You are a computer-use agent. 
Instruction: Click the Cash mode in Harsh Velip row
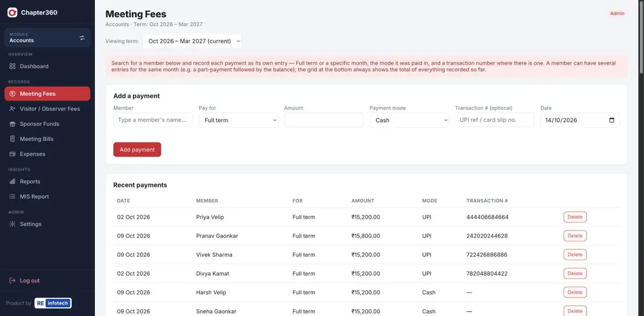coord(429,292)
